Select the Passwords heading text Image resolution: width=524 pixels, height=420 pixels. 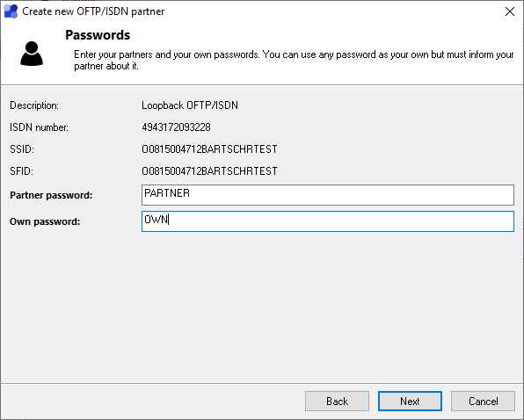[x=98, y=35]
